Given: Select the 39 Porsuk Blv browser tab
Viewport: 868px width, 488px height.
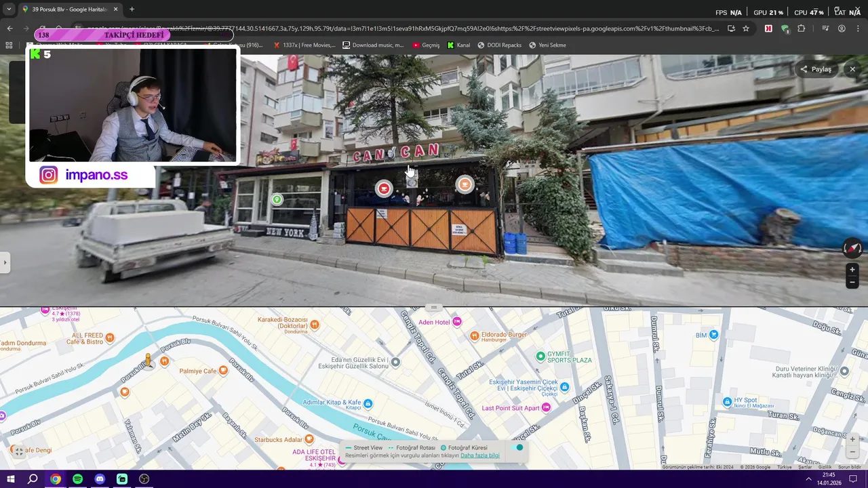Looking at the screenshot, I should pos(69,9).
